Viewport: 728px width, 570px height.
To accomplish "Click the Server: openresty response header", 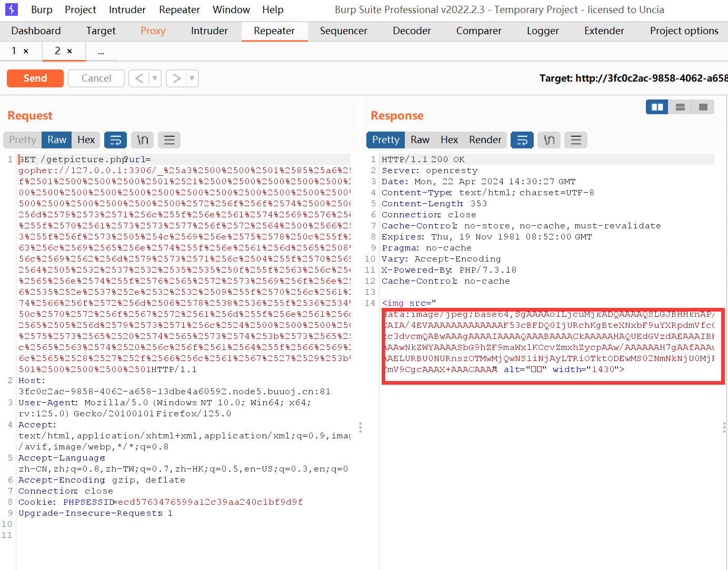I will point(430,171).
